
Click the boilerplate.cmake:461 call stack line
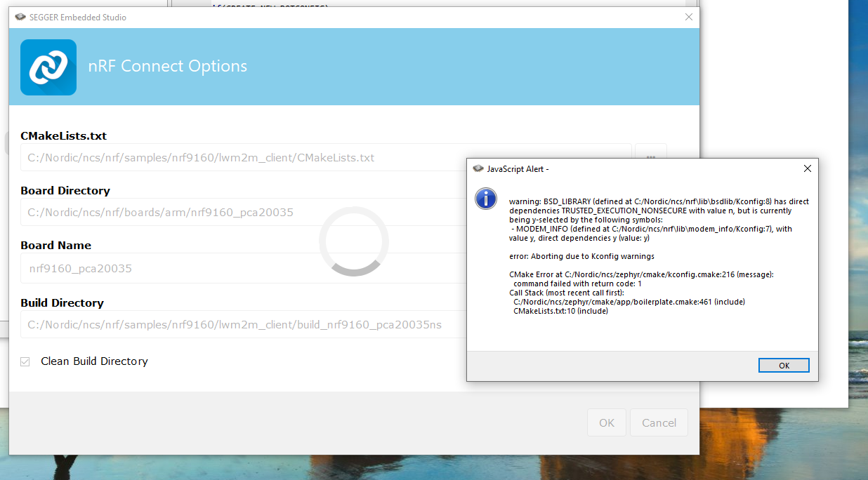(x=629, y=302)
